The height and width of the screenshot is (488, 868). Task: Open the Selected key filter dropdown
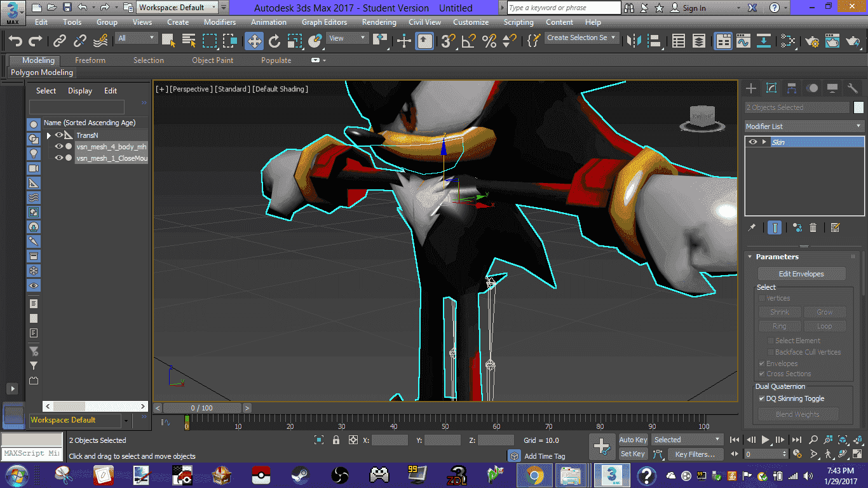coord(688,440)
